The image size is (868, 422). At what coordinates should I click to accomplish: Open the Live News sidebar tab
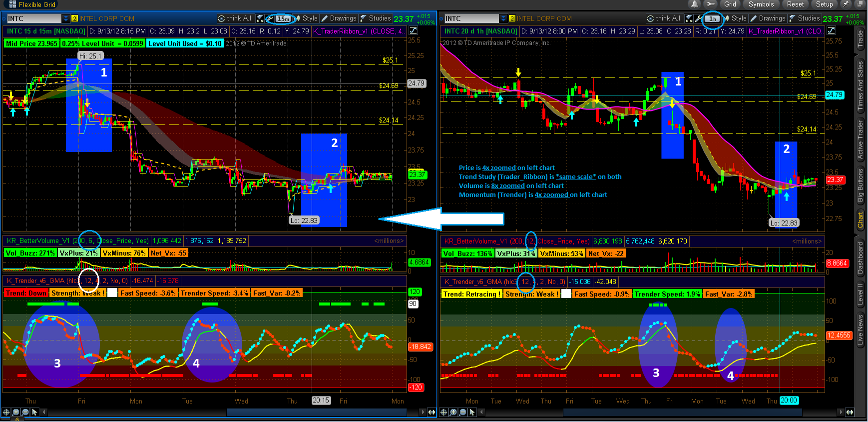click(x=861, y=330)
